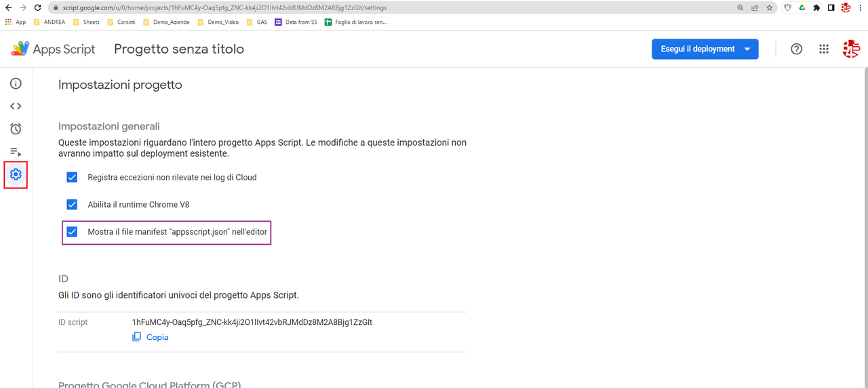
Task: Open Chrome's three-dot menu
Action: pyautogui.click(x=861, y=8)
